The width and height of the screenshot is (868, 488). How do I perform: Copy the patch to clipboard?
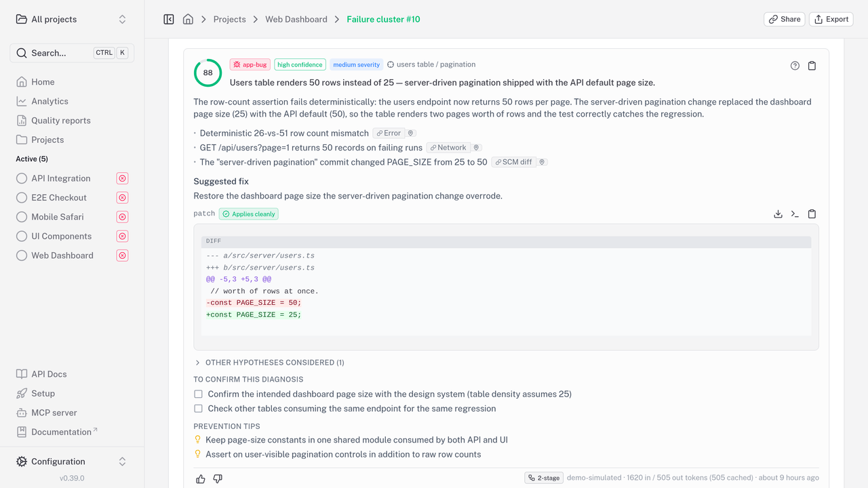click(812, 214)
